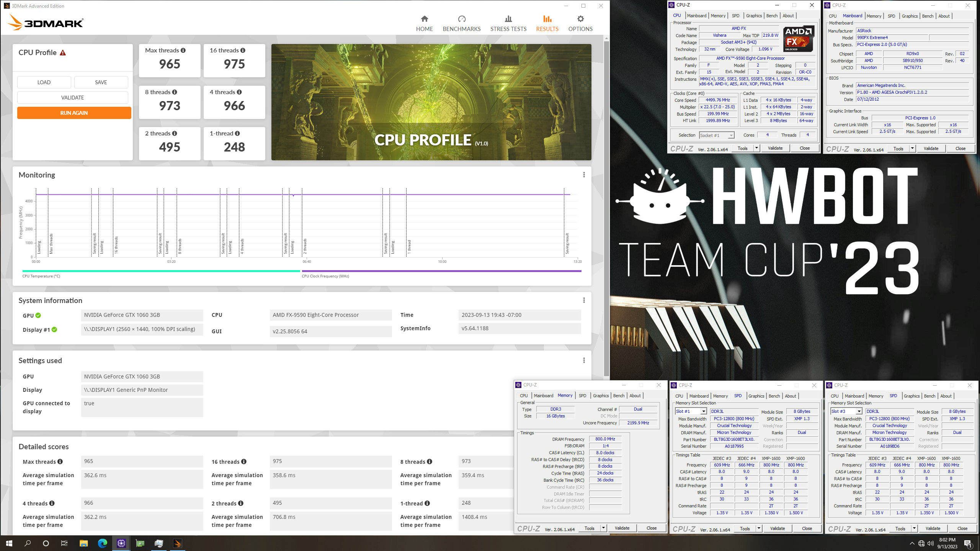Show info for 4 threads score tile
This screenshot has width=980, height=551.
pyautogui.click(x=239, y=92)
